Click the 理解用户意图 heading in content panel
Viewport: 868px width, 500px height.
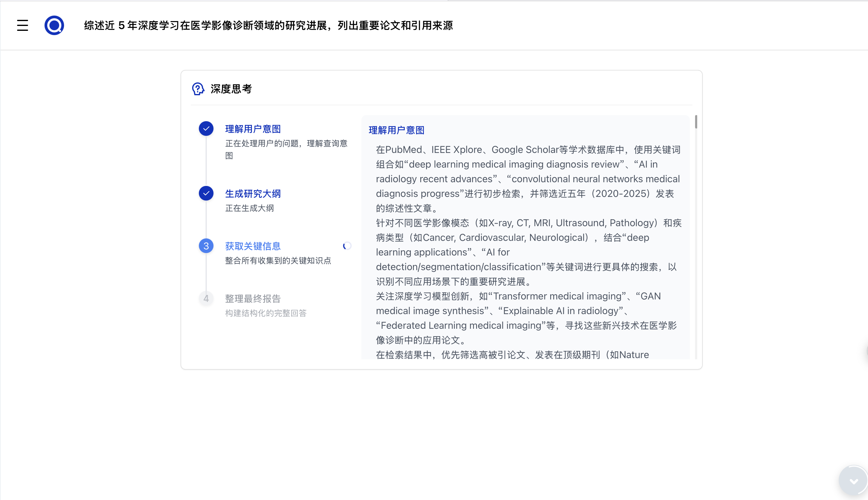pyautogui.click(x=396, y=130)
